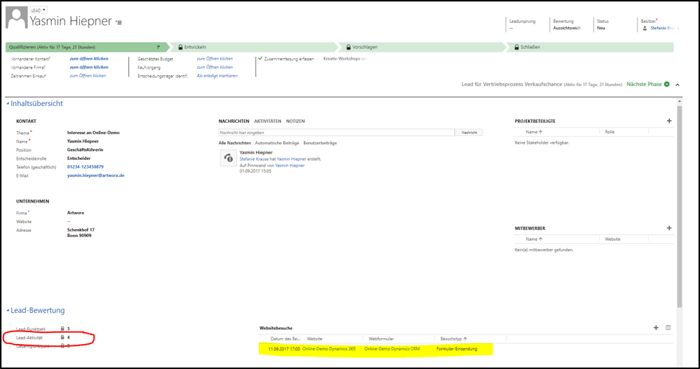Click the lock icon on Entwickeln stage
700x369 pixels.
pyautogui.click(x=180, y=47)
